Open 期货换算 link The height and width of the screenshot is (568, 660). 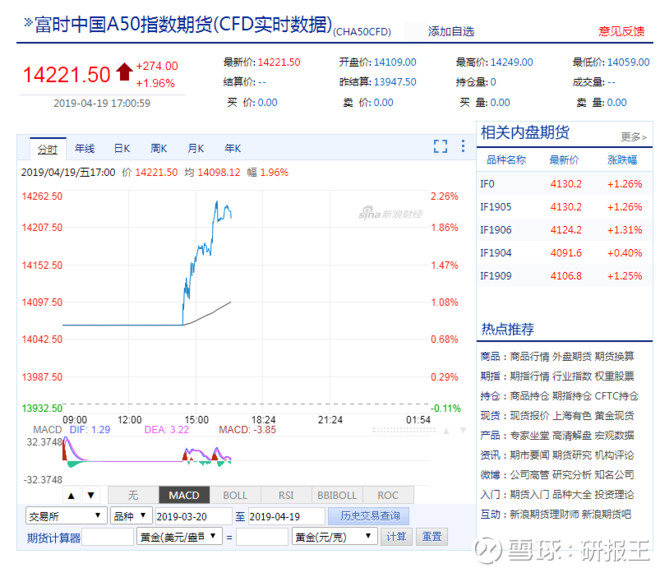click(x=614, y=357)
